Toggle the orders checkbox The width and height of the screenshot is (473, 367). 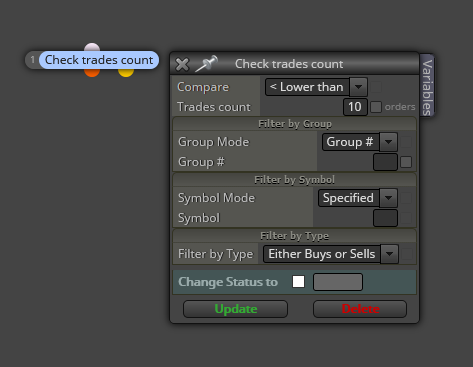(x=376, y=107)
